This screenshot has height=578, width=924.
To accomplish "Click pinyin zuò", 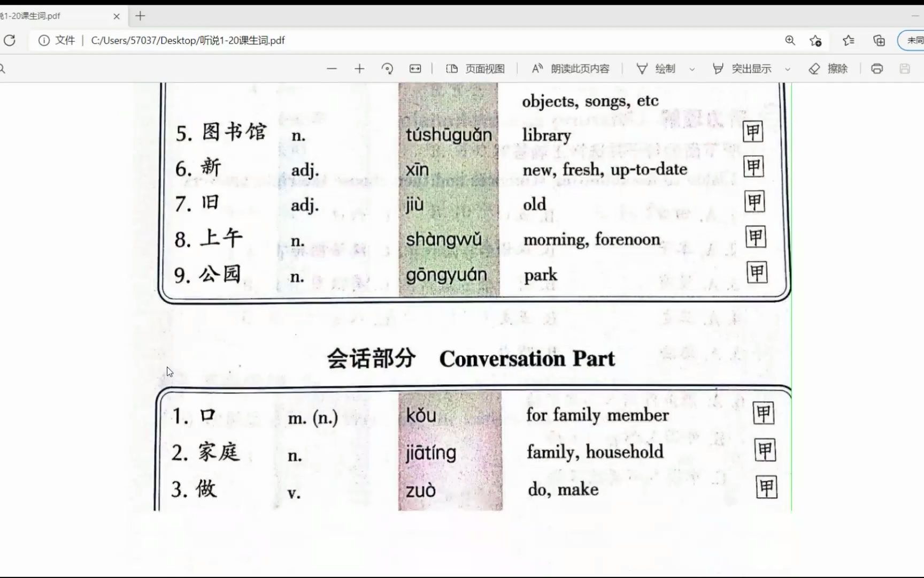I will (x=420, y=491).
